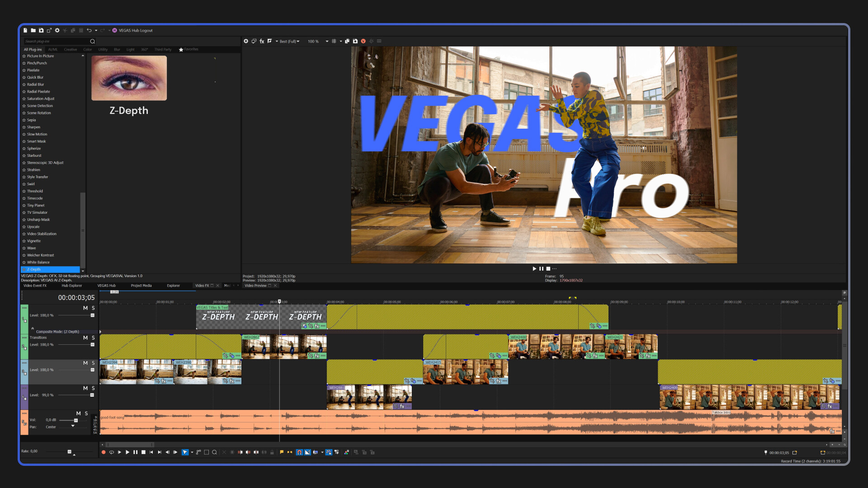
Task: Select the Envelope Edit tool
Action: pos(198,452)
